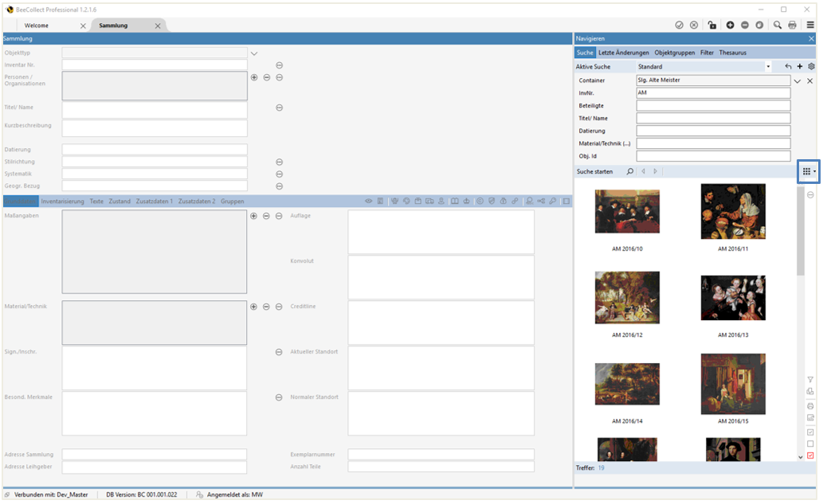Open the Aktive Suche Standard dropdown

click(x=768, y=67)
